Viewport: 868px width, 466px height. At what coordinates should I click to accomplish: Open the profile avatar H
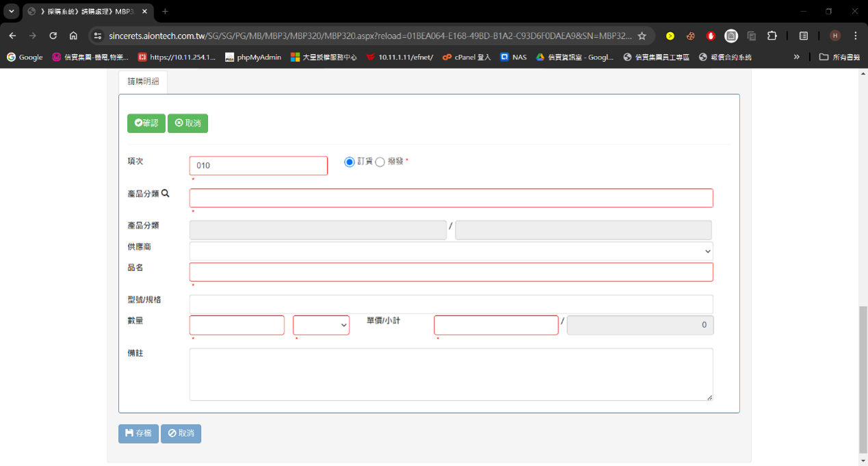(835, 36)
